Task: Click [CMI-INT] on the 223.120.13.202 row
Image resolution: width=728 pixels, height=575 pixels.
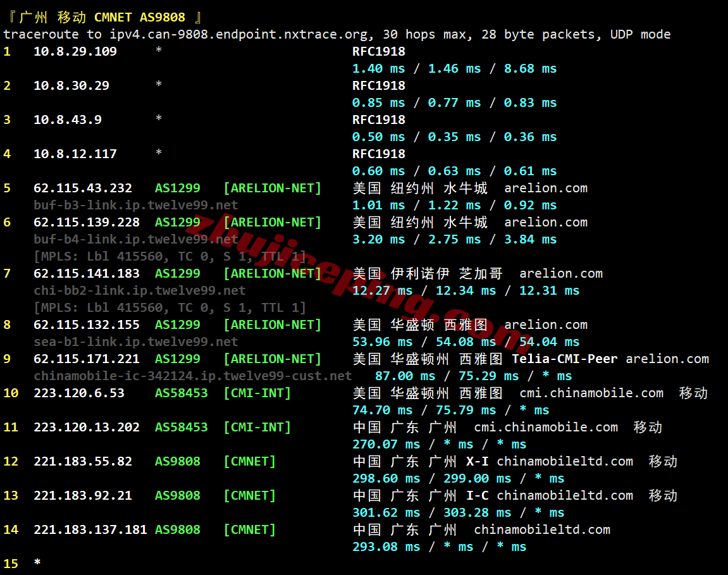Action: pyautogui.click(x=257, y=428)
